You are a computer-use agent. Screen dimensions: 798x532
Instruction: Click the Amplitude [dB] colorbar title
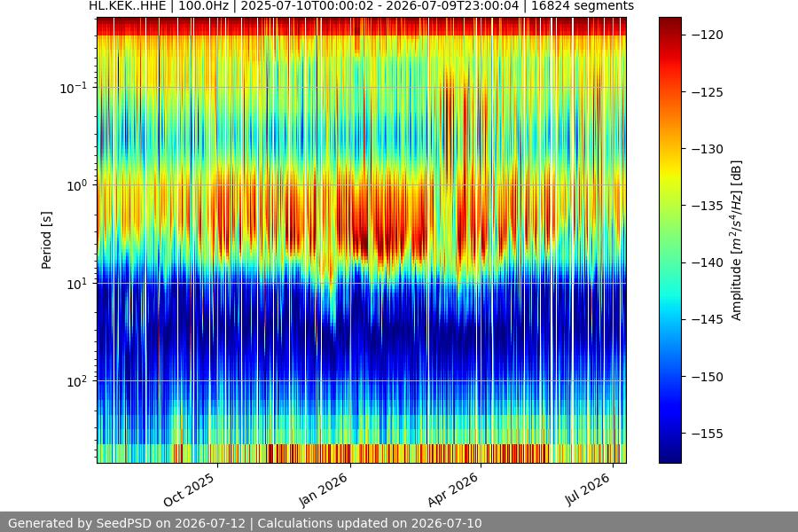click(x=737, y=240)
